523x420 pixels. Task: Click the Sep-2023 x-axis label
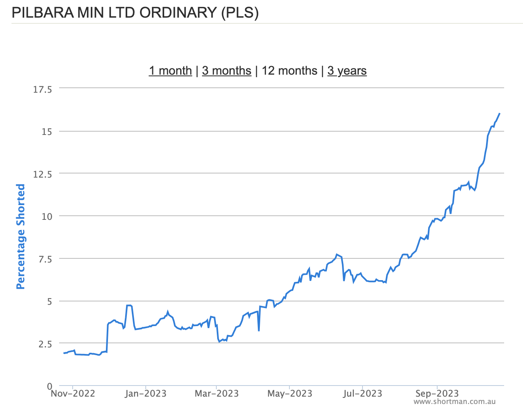(437, 394)
